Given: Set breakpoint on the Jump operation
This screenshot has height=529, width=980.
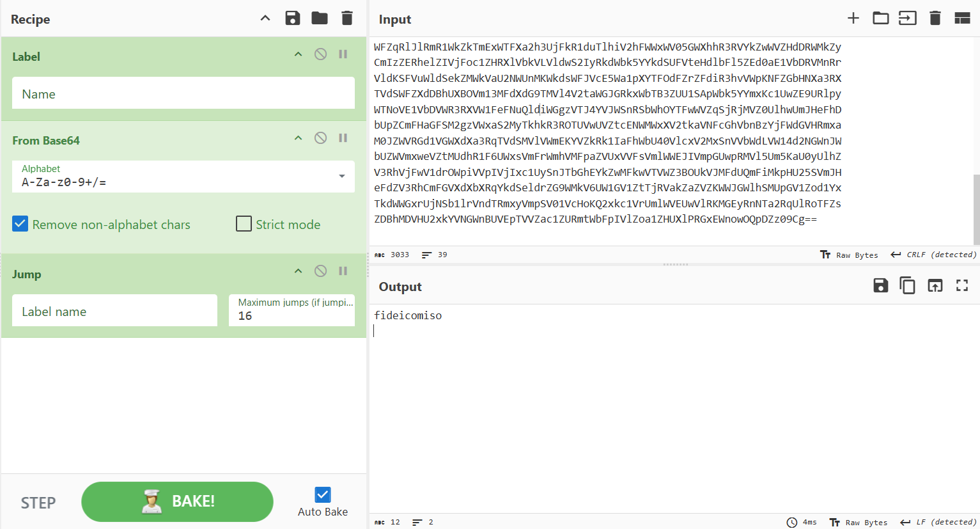Looking at the screenshot, I should coord(343,271).
